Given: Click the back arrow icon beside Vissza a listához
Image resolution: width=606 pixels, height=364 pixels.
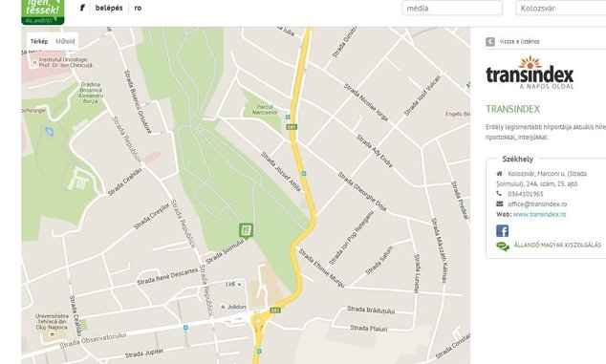Looking at the screenshot, I should tap(490, 42).
